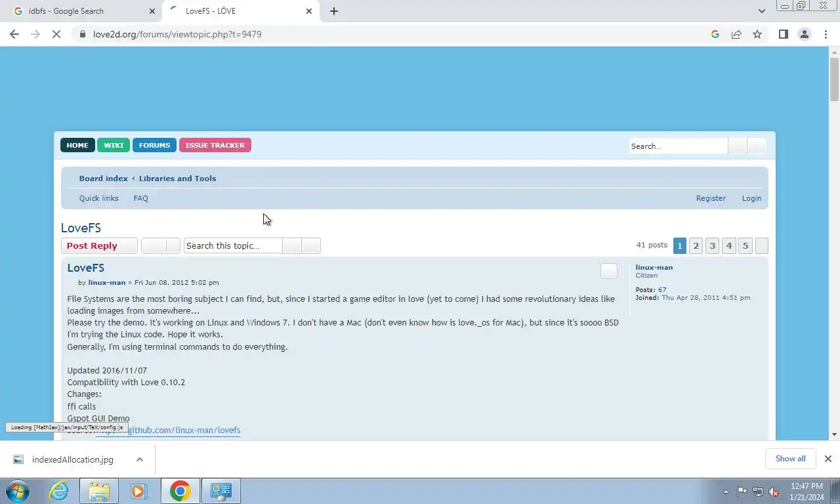This screenshot has height=504, width=840.
Task: Click the LoveFS topic title
Action: point(81,228)
